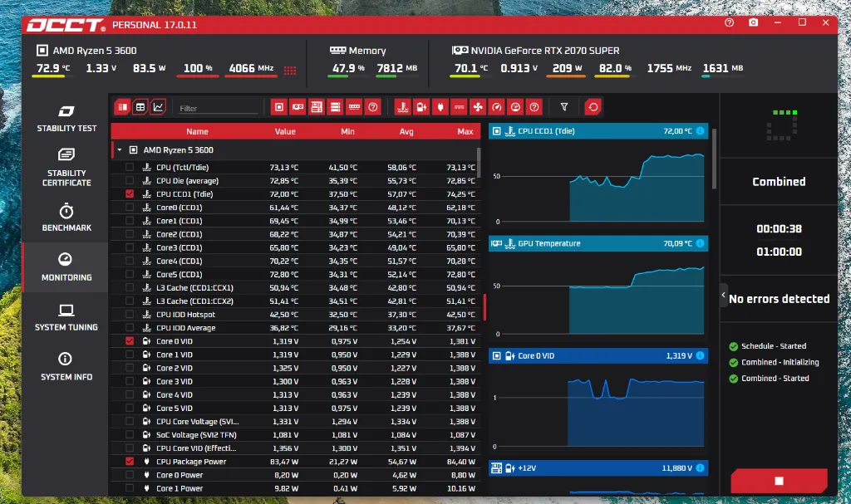Enable the CPU (Tctl/Tdie) checkbox

click(x=129, y=167)
